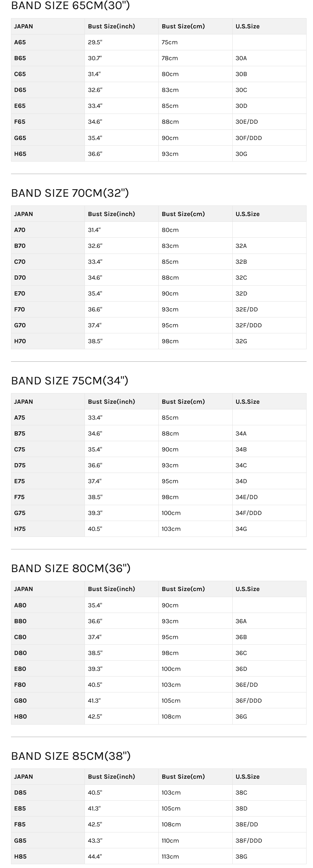Select the 30G U.S. size cell
The width and height of the screenshot is (313, 868).
(269, 154)
